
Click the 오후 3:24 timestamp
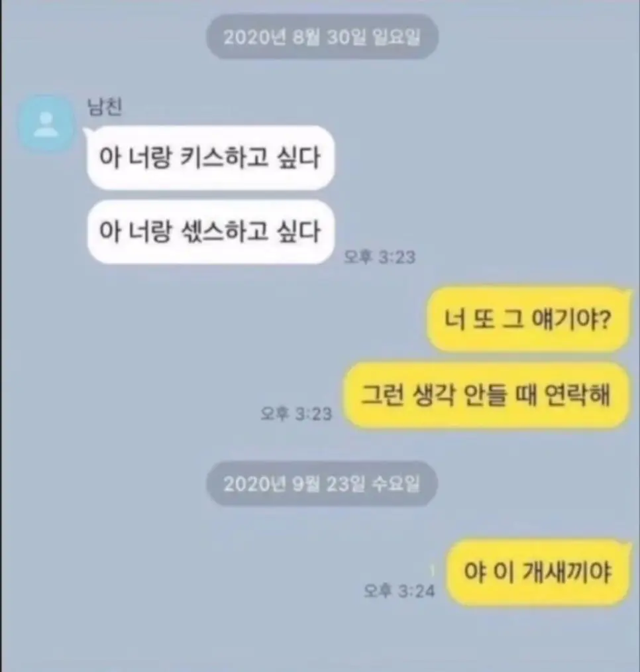[400, 591]
